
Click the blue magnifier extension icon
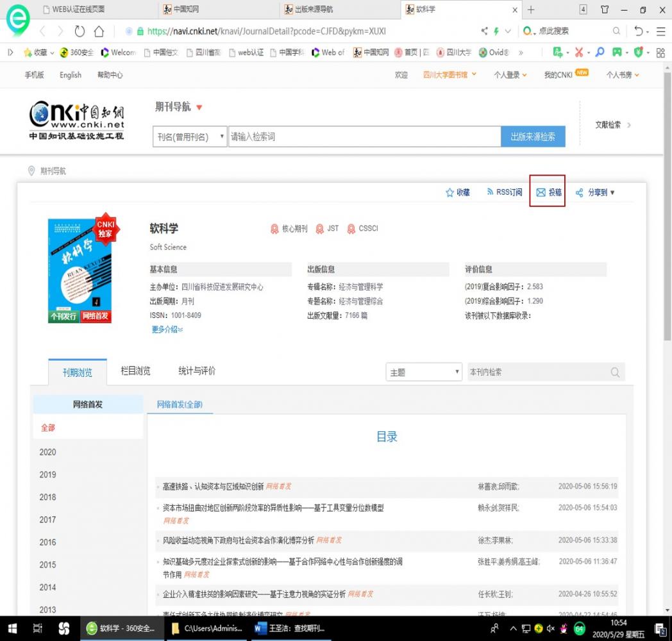click(x=600, y=53)
